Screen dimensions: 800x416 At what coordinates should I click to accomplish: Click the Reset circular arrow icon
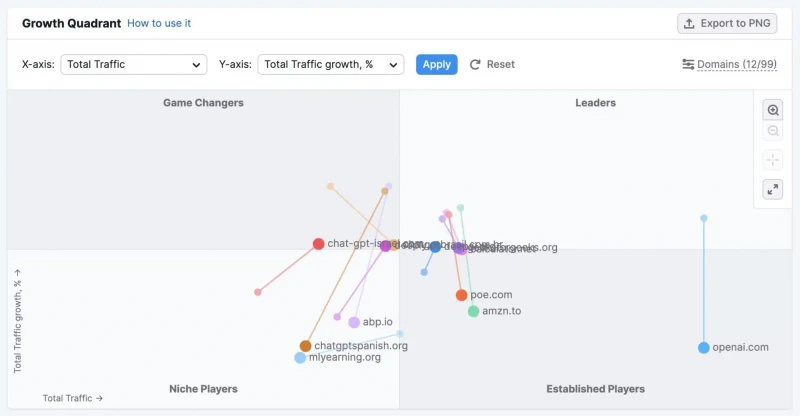pyautogui.click(x=475, y=64)
